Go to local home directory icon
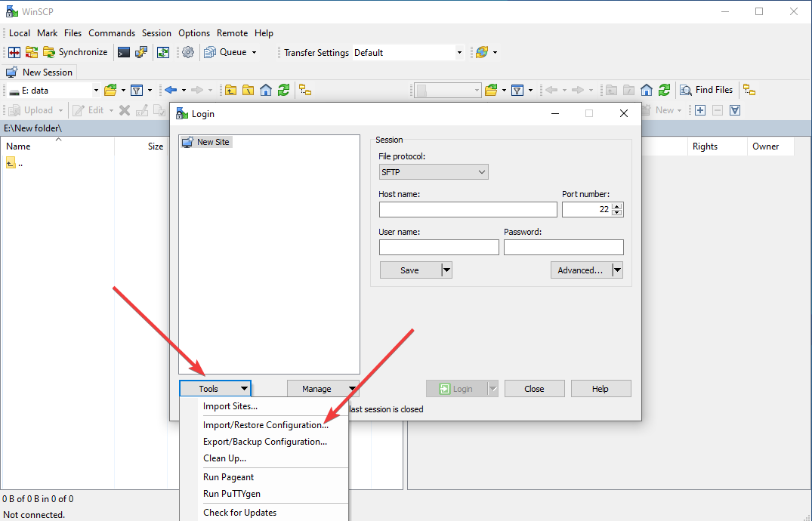Viewport: 812px width, 521px height. pos(266,90)
